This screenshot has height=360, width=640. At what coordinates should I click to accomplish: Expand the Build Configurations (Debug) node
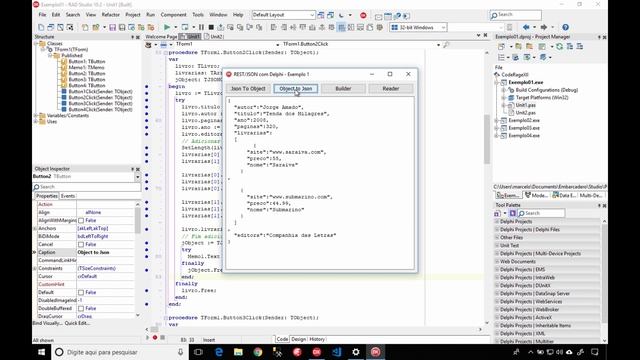[504, 90]
